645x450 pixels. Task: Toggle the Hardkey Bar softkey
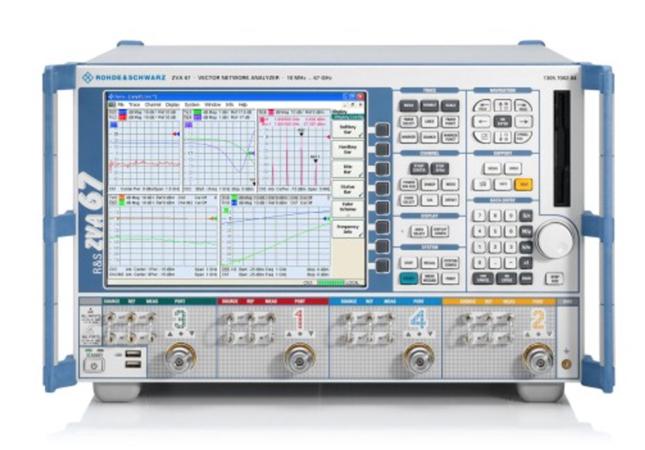coord(347,149)
